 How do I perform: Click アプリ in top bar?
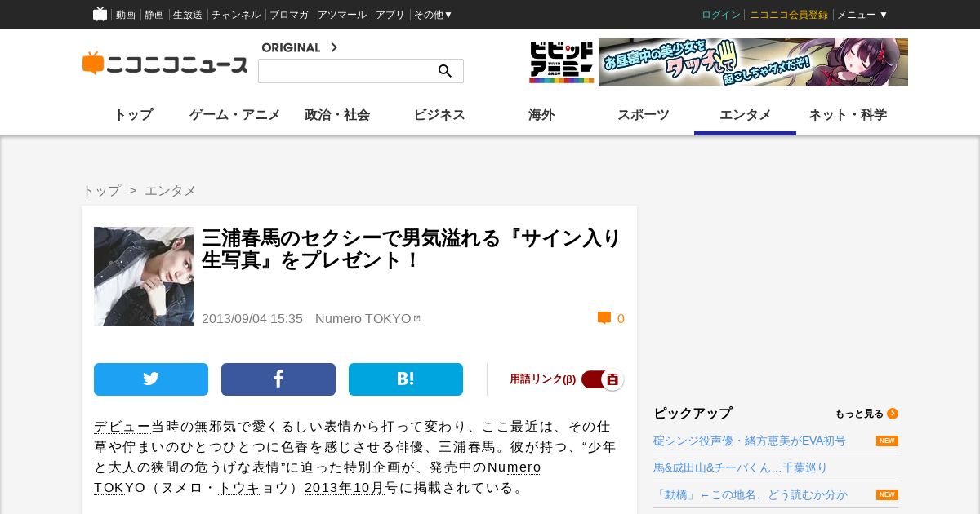(390, 15)
